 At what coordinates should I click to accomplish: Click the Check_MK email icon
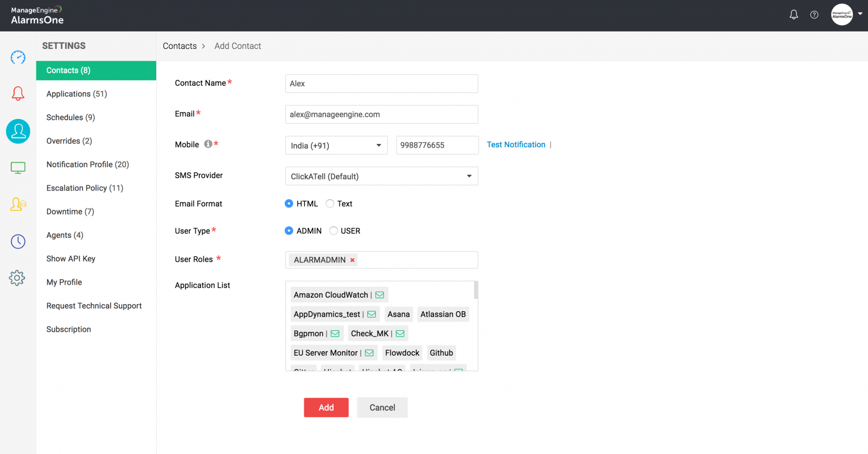[400, 333]
